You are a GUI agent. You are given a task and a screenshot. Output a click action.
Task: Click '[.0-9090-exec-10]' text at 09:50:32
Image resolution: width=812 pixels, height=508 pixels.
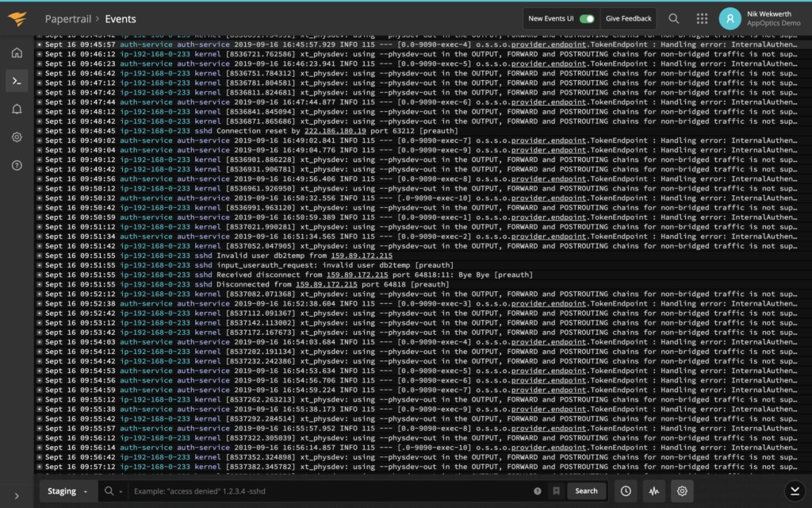(x=434, y=198)
